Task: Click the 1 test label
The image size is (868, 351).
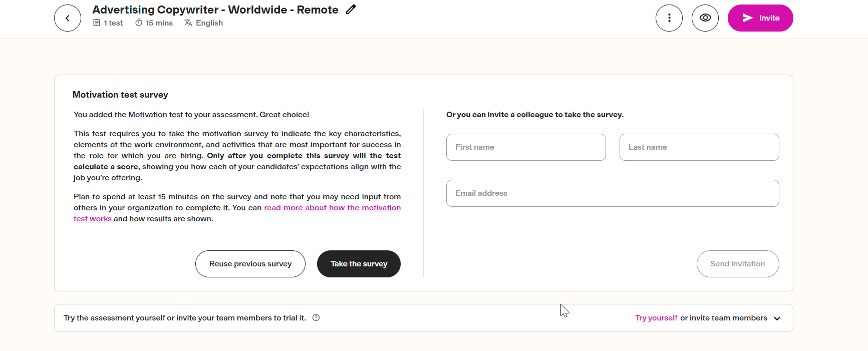Action: click(x=112, y=23)
